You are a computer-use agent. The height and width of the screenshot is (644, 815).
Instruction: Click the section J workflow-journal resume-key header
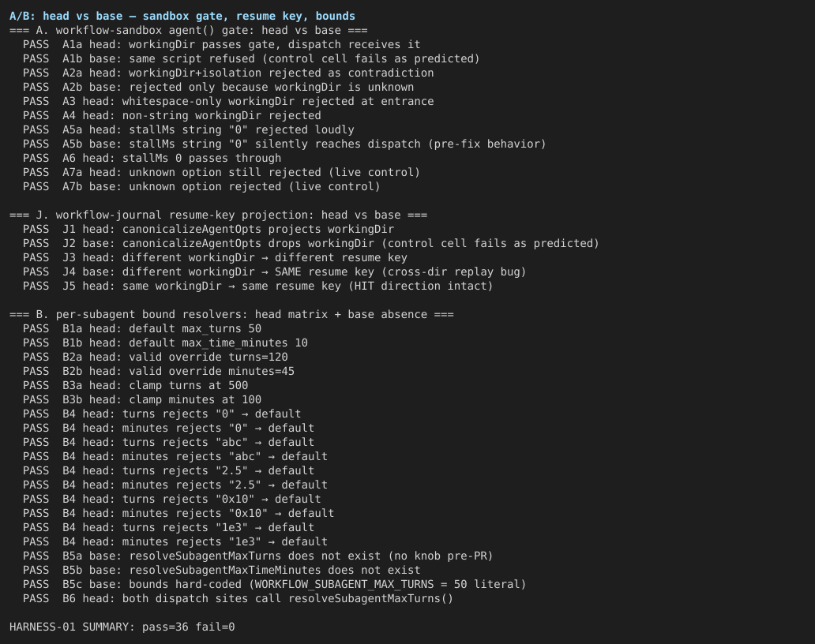pos(218,215)
